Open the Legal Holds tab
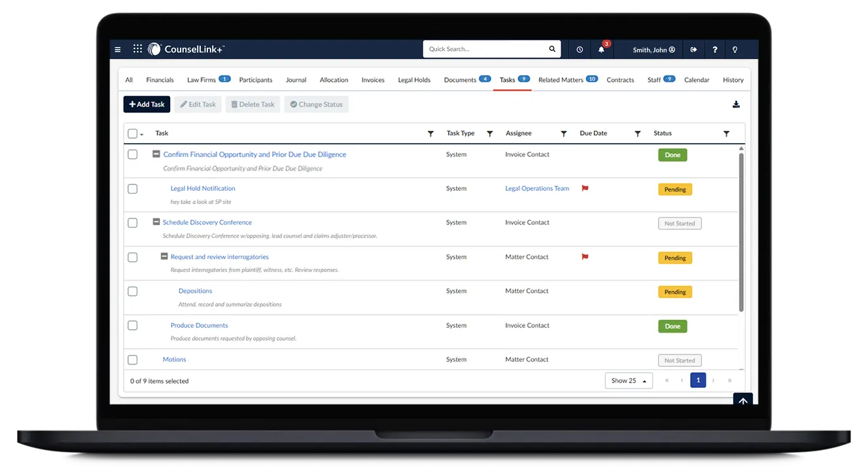The width and height of the screenshot is (868, 467). 414,79
